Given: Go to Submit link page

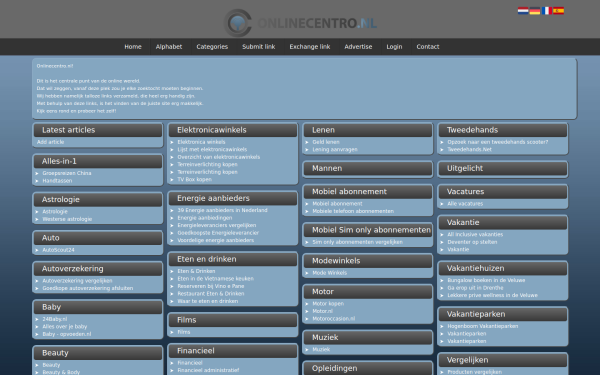Looking at the screenshot, I should tap(259, 47).
